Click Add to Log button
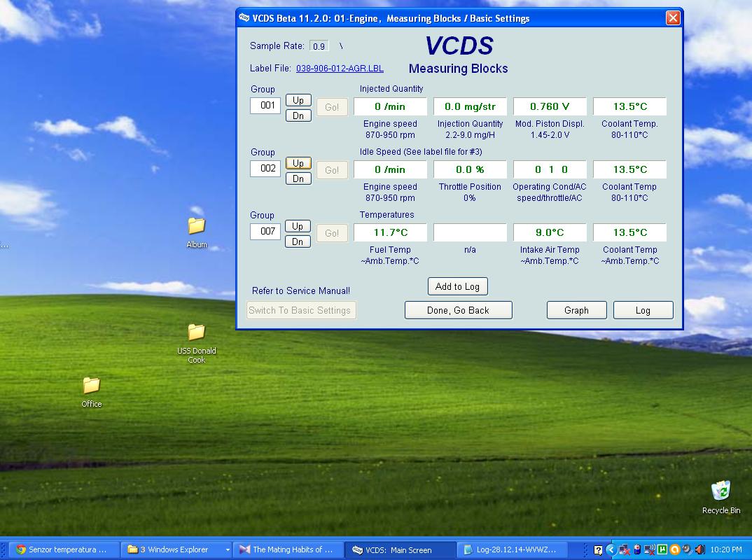The height and width of the screenshot is (560, 752). pos(457,286)
